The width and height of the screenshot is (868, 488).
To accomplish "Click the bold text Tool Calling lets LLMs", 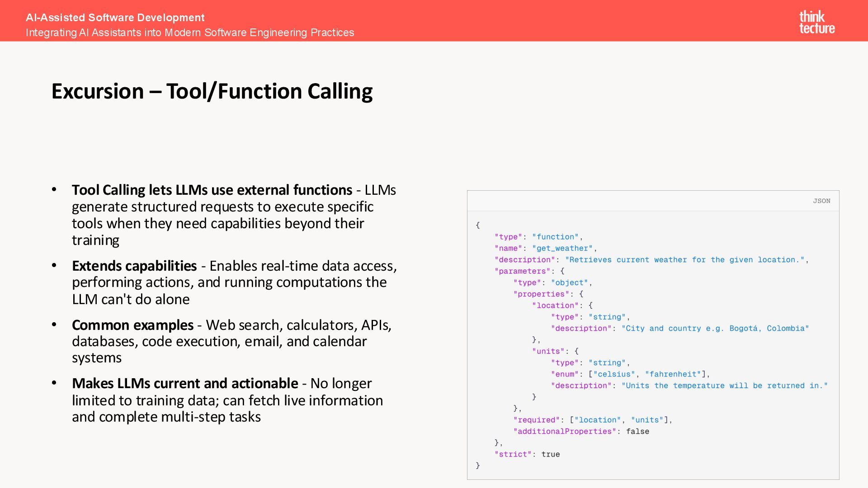I will 212,190.
